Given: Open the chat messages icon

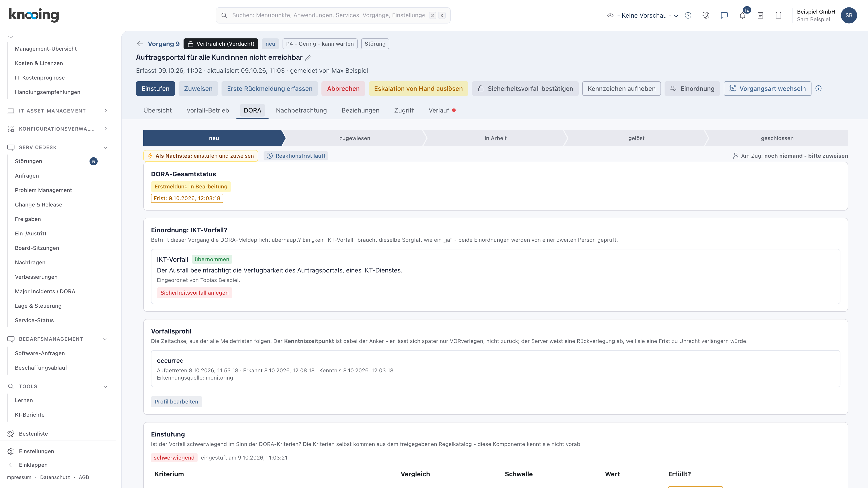Looking at the screenshot, I should point(724,15).
